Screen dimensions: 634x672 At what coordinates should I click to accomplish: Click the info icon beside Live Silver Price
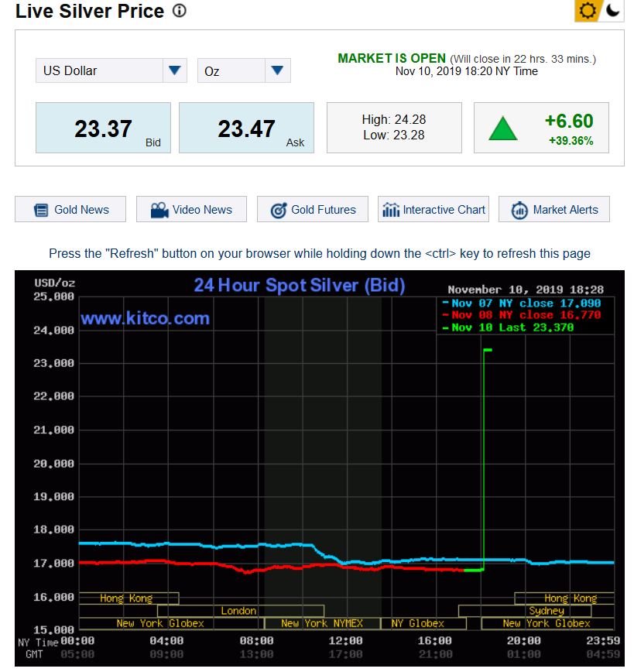point(180,12)
